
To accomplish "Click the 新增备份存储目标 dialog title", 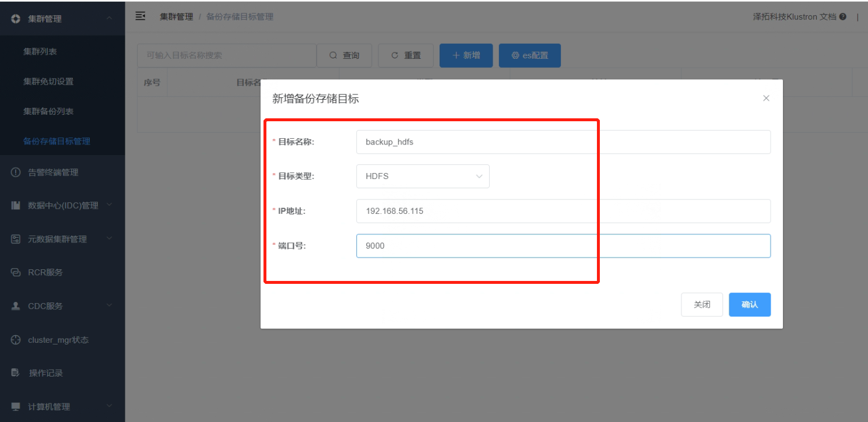I will [315, 99].
